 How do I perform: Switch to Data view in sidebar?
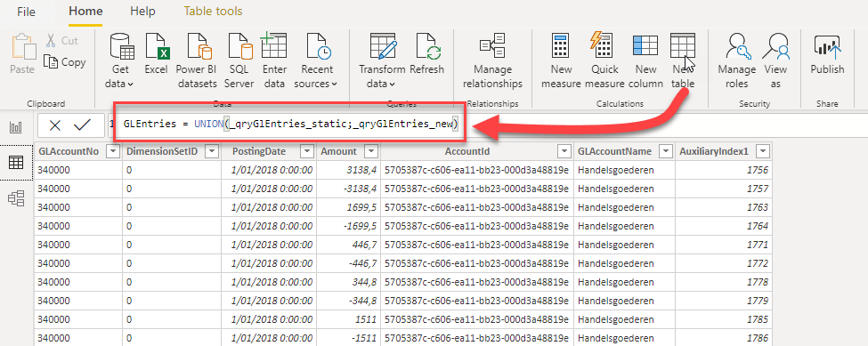[x=16, y=163]
